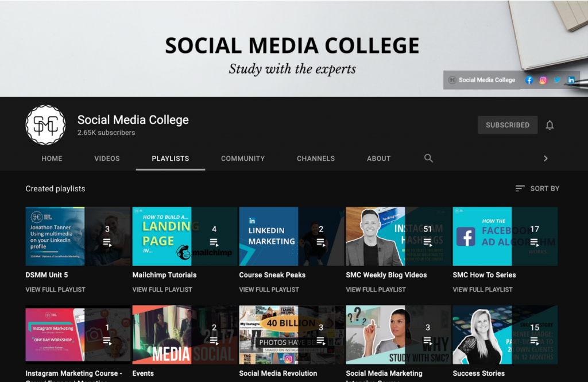Click playlist queue icon on DSMM Unit 5

tap(107, 243)
